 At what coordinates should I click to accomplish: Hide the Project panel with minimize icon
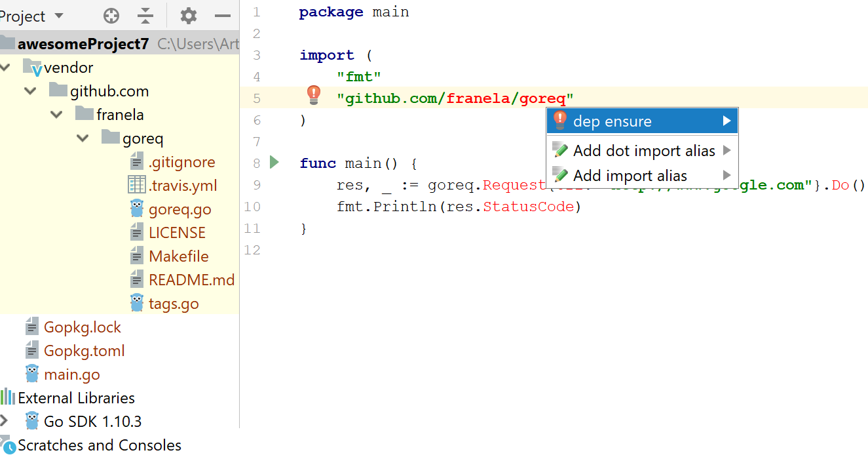tap(223, 16)
